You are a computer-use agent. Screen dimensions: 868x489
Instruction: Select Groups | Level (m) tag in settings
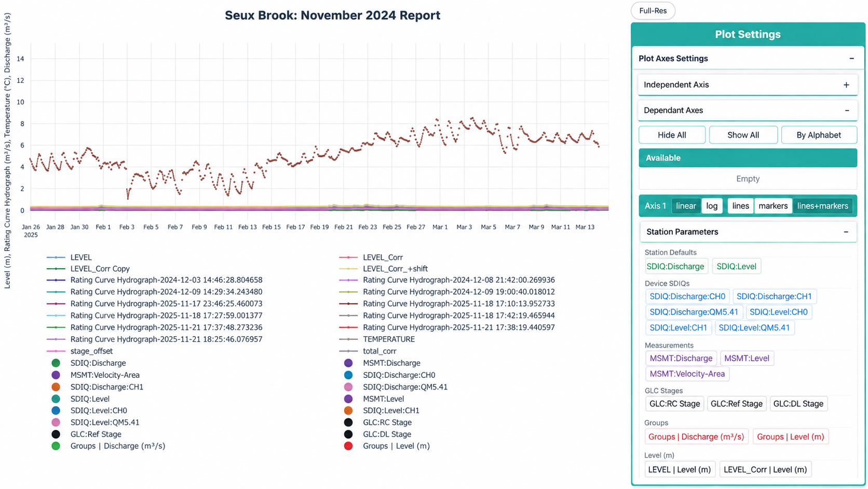coord(791,437)
